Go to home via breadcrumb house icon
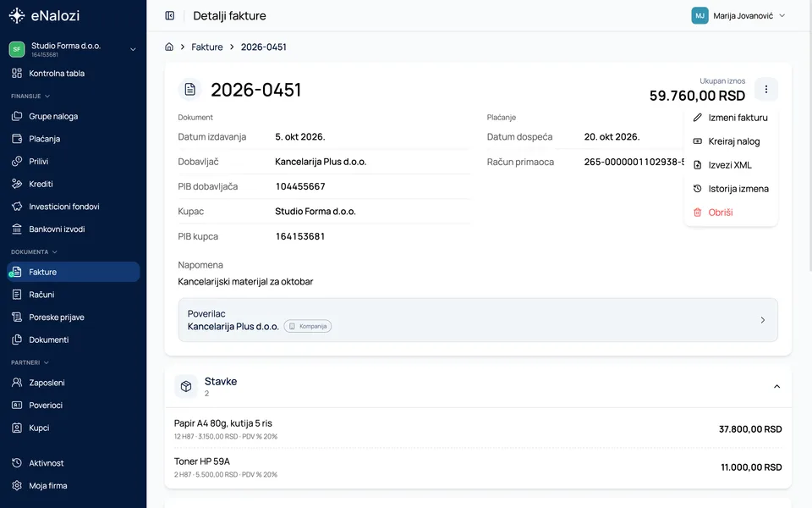The height and width of the screenshot is (508, 812). point(169,47)
